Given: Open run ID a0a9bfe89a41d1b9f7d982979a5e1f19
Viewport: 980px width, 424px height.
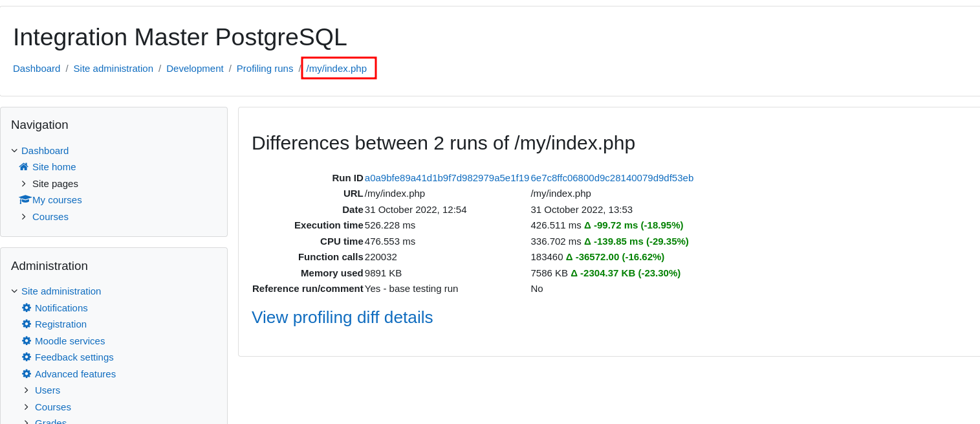Looking at the screenshot, I should [x=447, y=178].
